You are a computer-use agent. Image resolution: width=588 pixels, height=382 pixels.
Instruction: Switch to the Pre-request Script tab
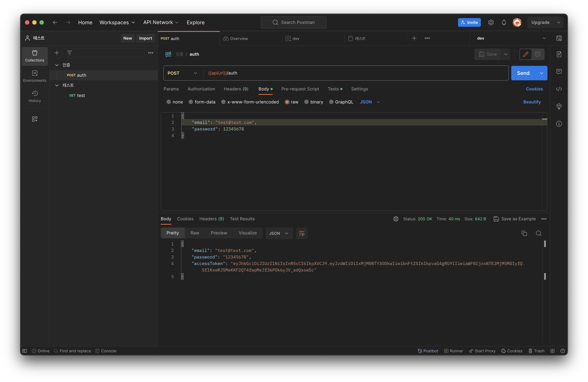click(300, 89)
